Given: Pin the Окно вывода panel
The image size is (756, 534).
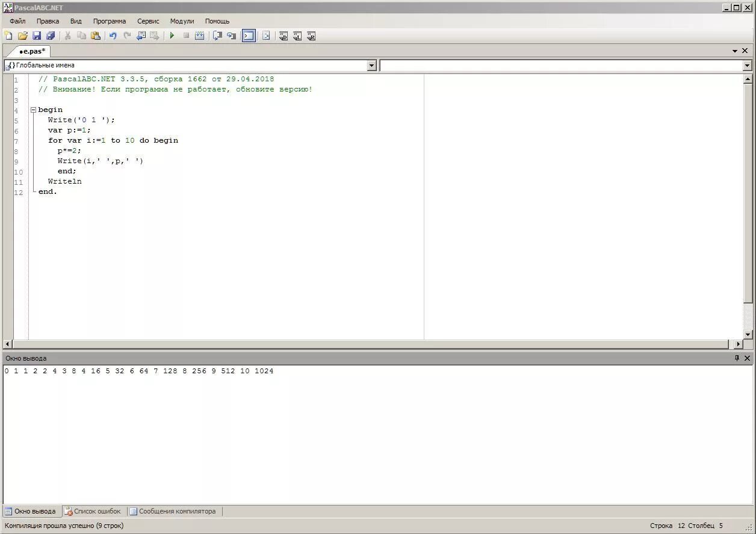Looking at the screenshot, I should click(x=737, y=358).
